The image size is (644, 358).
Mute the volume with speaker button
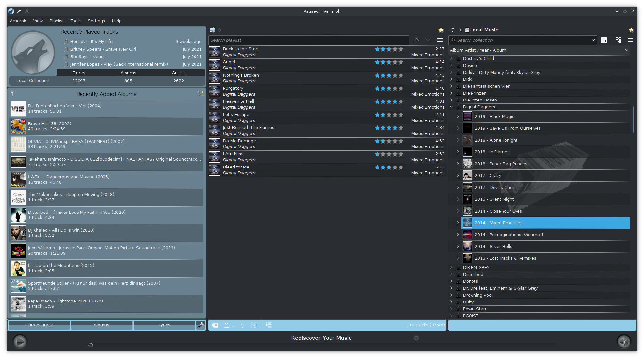(624, 342)
